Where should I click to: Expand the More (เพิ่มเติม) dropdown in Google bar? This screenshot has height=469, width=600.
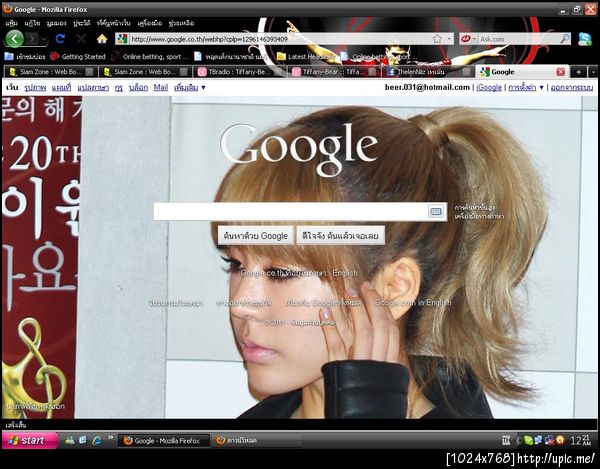tap(190, 88)
